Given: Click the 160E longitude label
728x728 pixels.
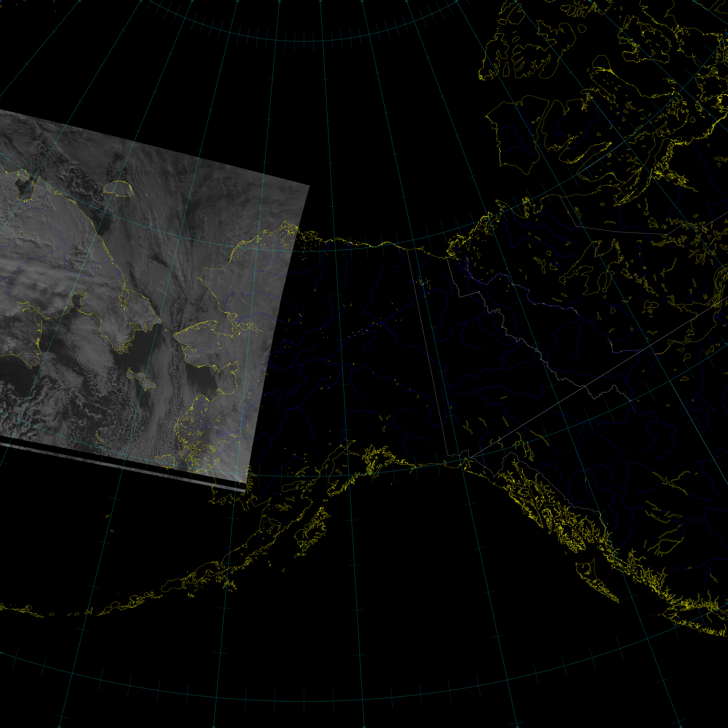Looking at the screenshot, I should click(x=79, y=1).
